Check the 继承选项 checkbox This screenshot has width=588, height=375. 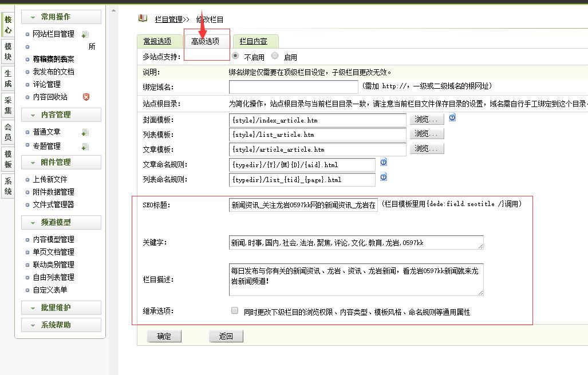tap(235, 311)
